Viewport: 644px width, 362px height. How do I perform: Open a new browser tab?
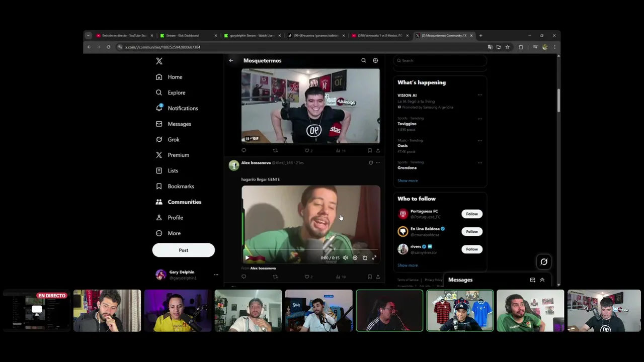(x=480, y=36)
